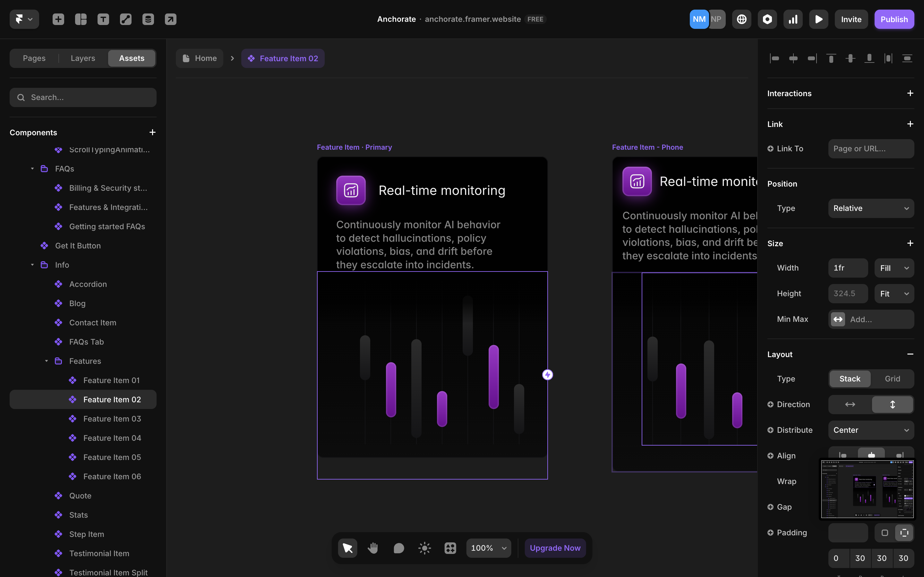Open the Layout tool in top toolbar

point(81,19)
